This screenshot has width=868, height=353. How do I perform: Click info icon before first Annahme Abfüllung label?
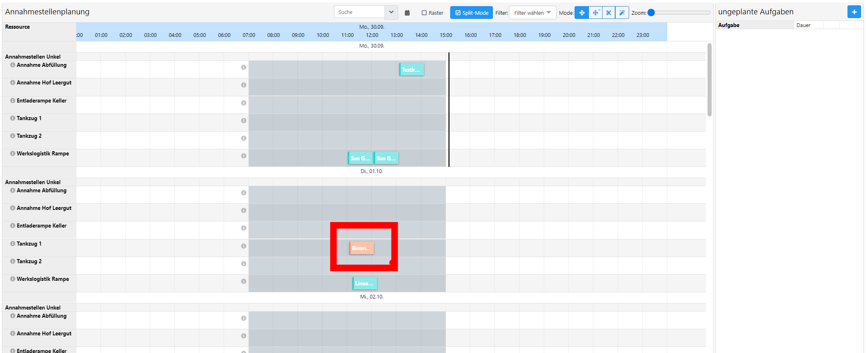[13, 65]
